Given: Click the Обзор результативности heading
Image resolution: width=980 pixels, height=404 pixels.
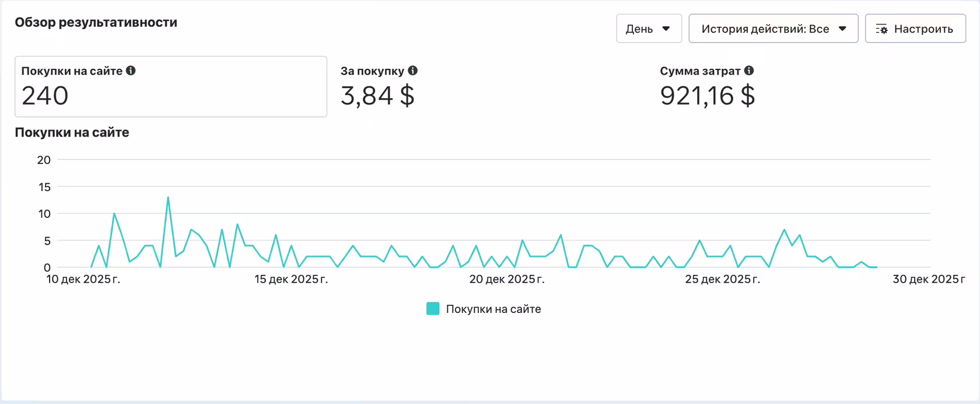Looking at the screenshot, I should point(96,22).
